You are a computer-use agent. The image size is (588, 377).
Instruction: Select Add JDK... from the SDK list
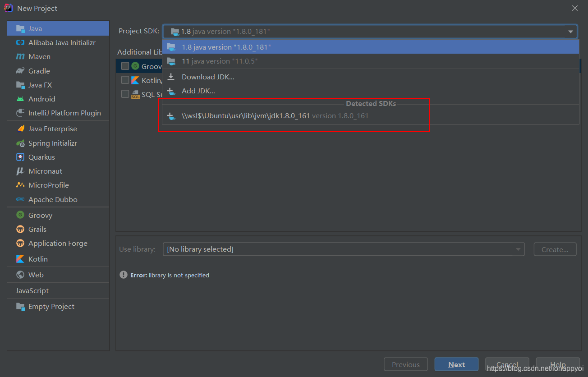(x=371, y=91)
